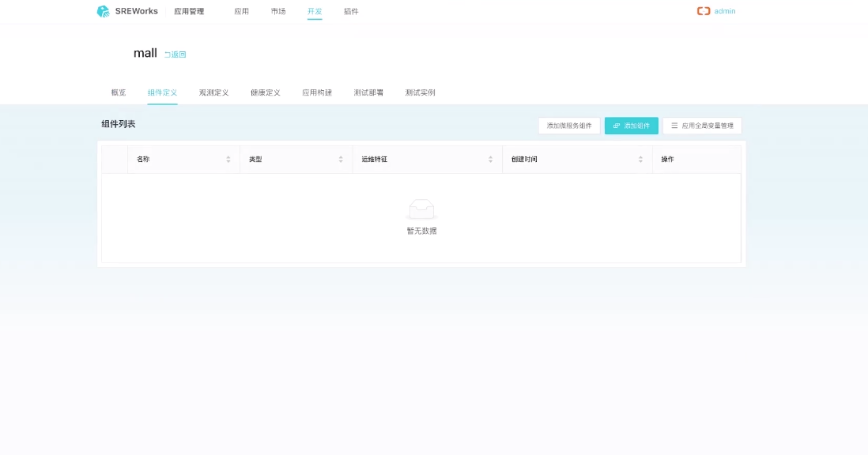Sort the 创建时间 column using sort arrows
This screenshot has height=455, width=868.
click(x=640, y=160)
